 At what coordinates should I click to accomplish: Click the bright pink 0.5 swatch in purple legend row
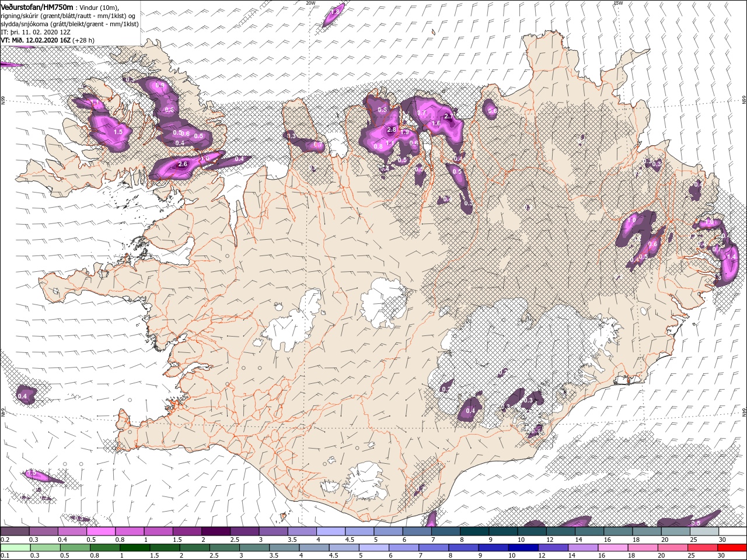[100, 531]
